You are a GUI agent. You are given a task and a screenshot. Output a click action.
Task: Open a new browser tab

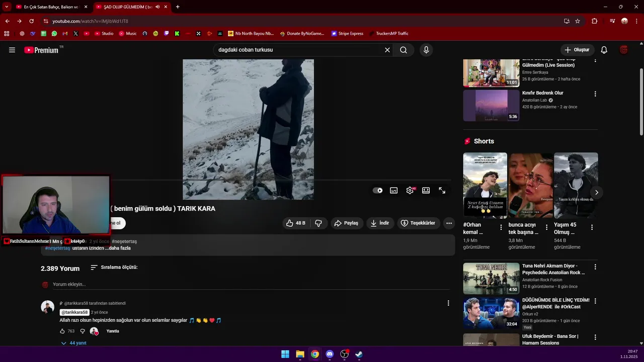click(x=178, y=7)
